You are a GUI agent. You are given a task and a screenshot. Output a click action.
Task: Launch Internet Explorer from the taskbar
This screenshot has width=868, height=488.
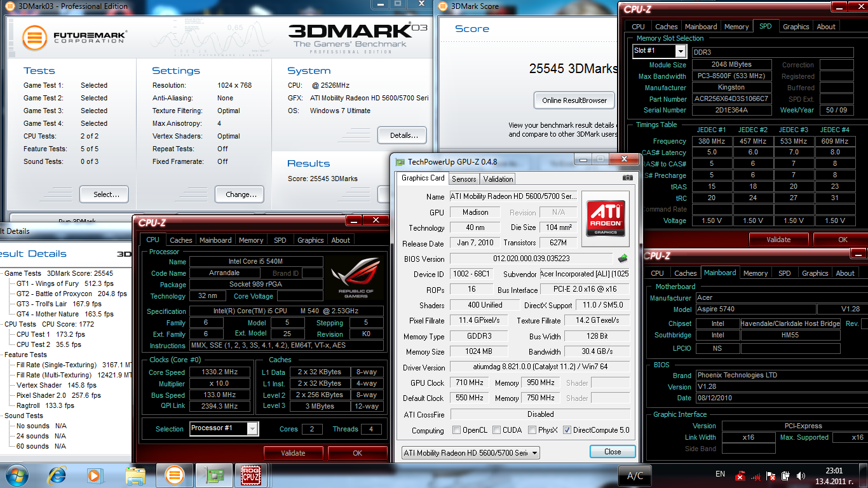[58, 475]
